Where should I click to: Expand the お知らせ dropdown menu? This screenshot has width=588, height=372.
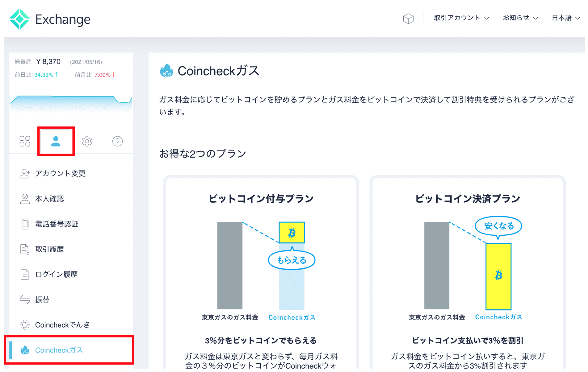tap(520, 18)
